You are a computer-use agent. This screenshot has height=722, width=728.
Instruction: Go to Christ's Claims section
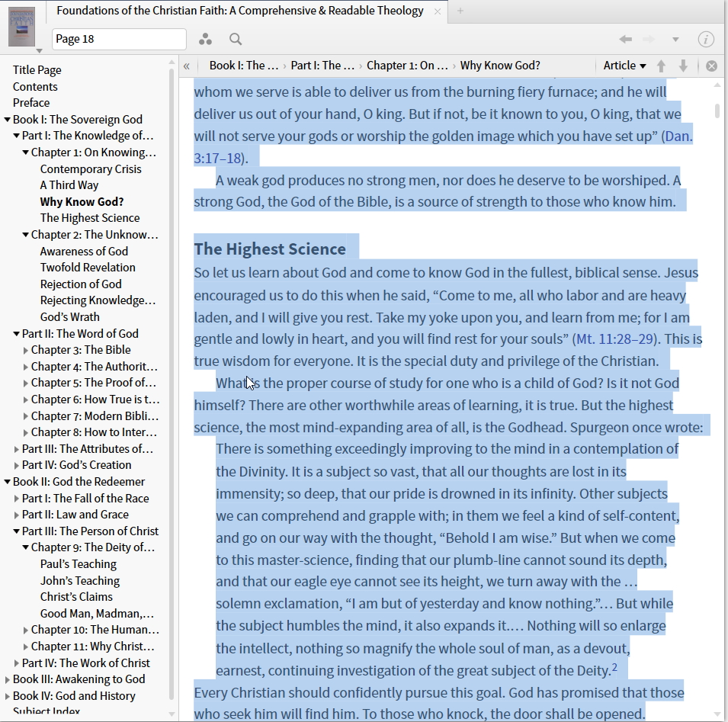click(76, 597)
